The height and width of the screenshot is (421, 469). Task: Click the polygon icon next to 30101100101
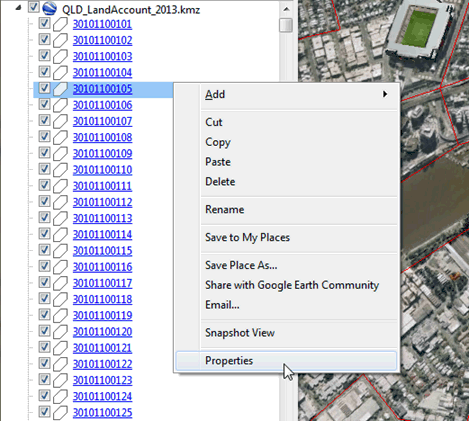coord(60,24)
